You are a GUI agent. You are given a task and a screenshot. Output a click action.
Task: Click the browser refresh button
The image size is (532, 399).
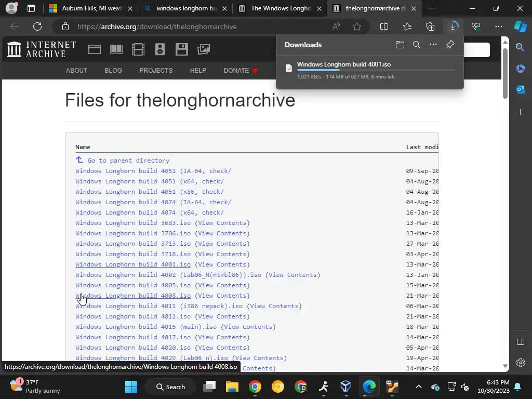[37, 26]
